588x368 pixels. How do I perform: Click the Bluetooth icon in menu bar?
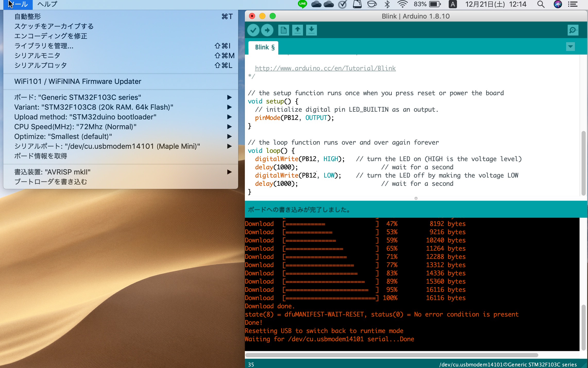pyautogui.click(x=387, y=4)
